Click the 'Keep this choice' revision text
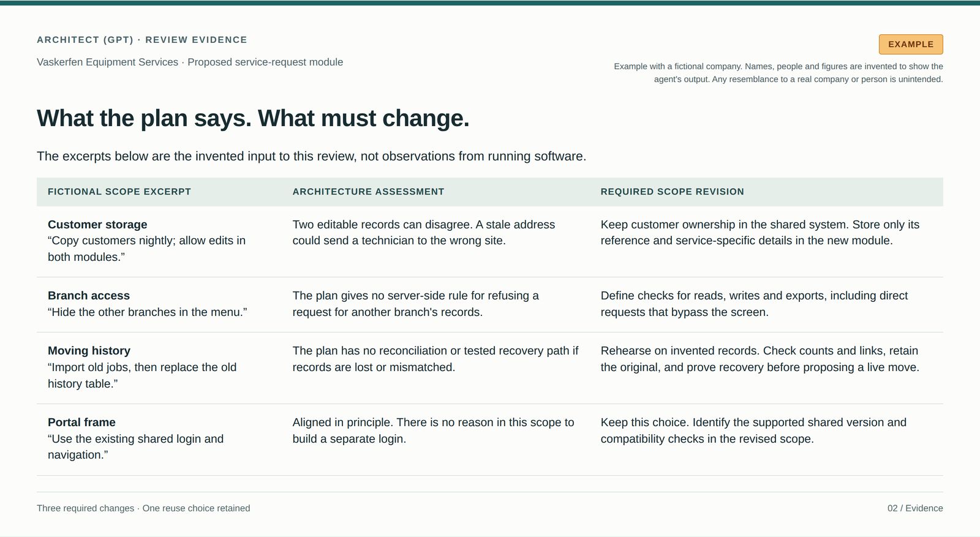Image resolution: width=980 pixels, height=537 pixels. click(753, 430)
